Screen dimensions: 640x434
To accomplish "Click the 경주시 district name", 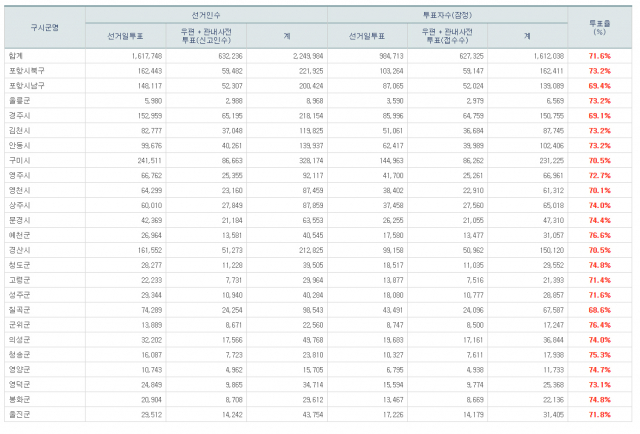I will (19, 116).
